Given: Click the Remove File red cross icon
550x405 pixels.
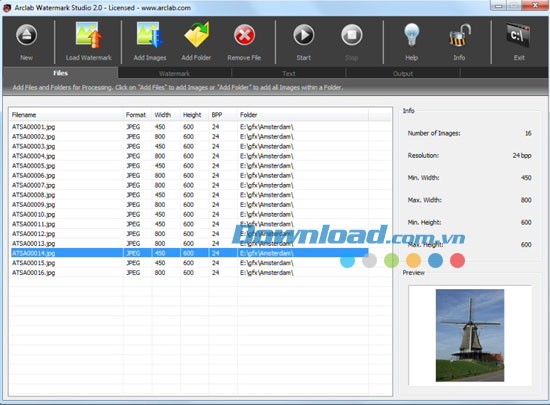Looking at the screenshot, I should point(244,35).
